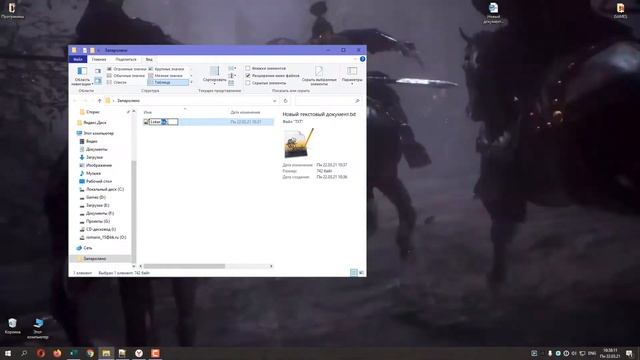Switch to the Share (Поделиться) tab
The image size is (640, 360).
tap(126, 59)
